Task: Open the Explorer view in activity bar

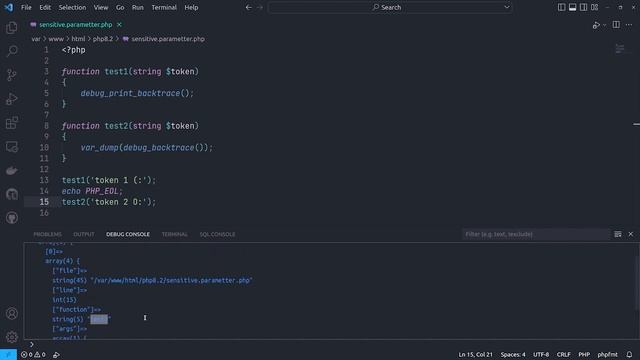Action: pyautogui.click(x=12, y=27)
